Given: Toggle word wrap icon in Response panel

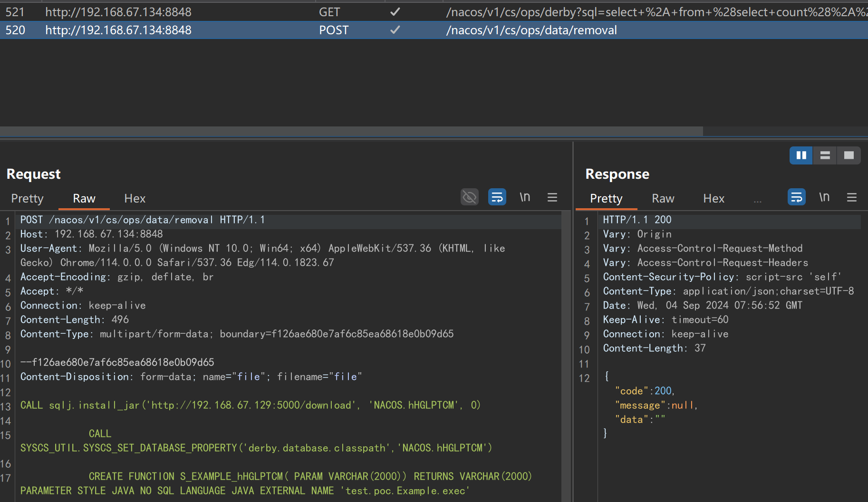Looking at the screenshot, I should (x=797, y=197).
